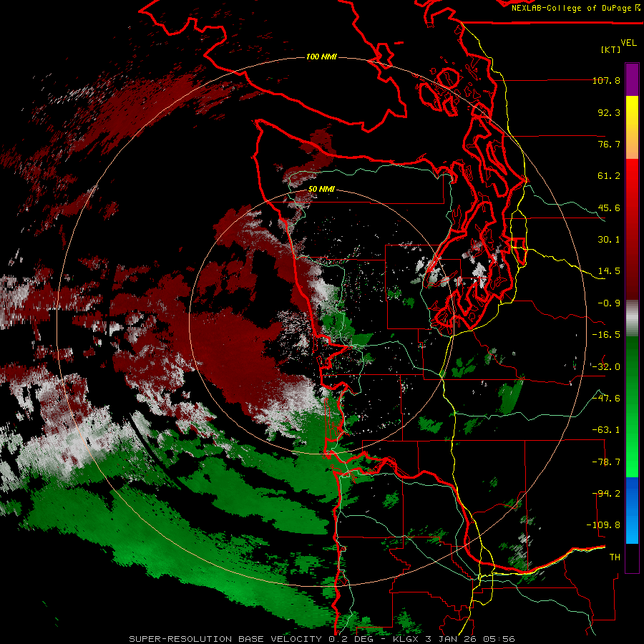Click the 05:56 timestamp in caption
The height and width of the screenshot is (644, 644).
coord(499,639)
